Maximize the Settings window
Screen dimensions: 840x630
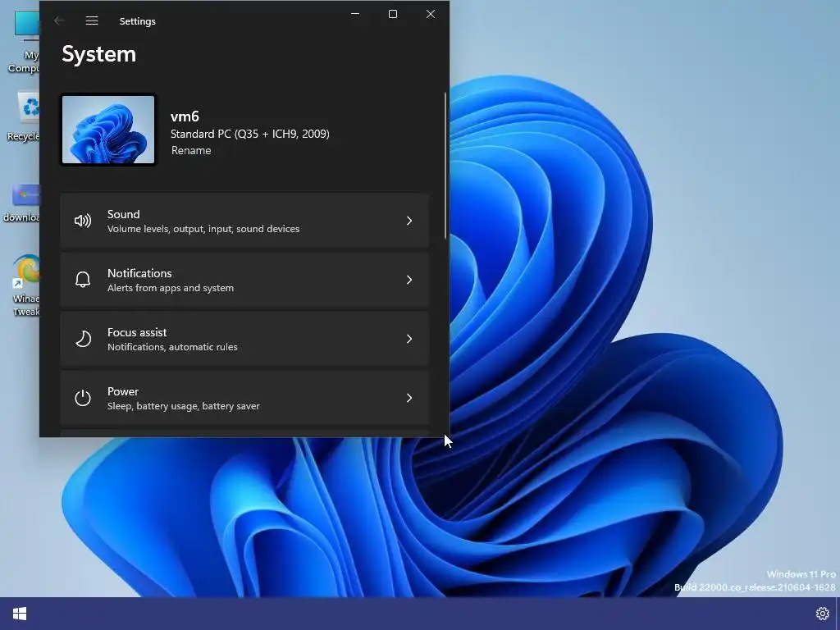click(x=393, y=14)
